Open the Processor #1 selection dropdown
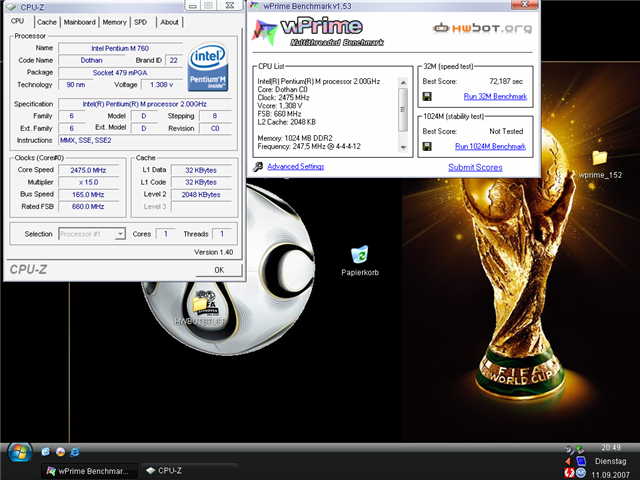The width and height of the screenshot is (640, 480). point(91,234)
